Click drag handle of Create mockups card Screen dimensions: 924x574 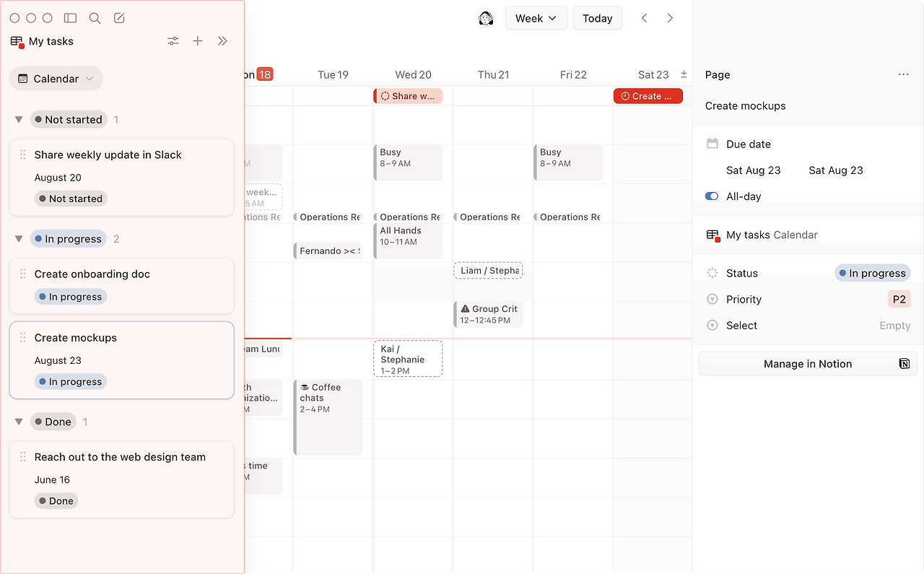coord(23,337)
